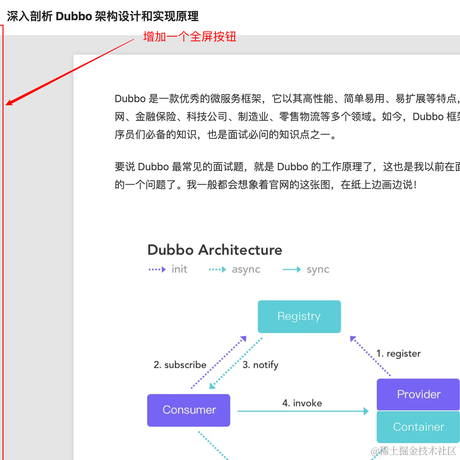Click the "1. register" label

399,354
